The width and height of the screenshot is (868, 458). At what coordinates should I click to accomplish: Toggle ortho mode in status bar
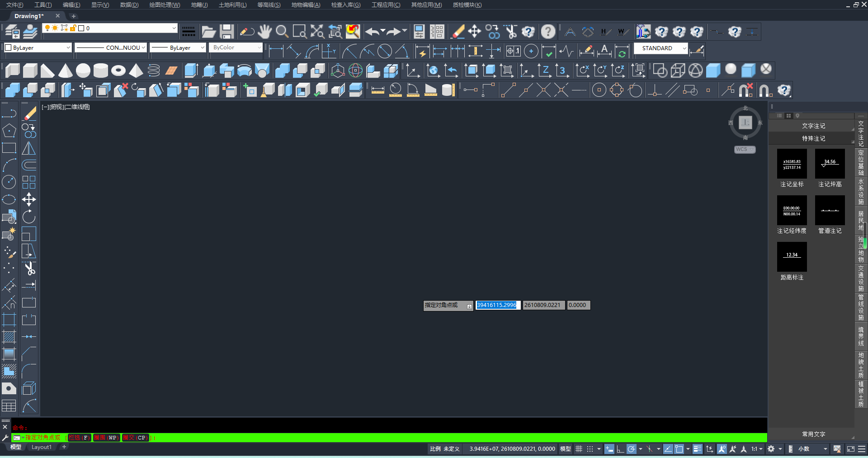(x=620, y=449)
